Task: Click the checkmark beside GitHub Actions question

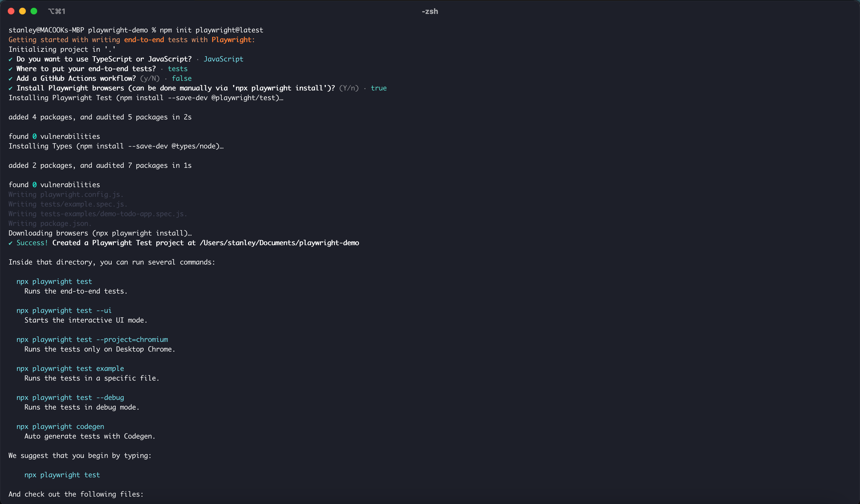Action: pos(11,79)
